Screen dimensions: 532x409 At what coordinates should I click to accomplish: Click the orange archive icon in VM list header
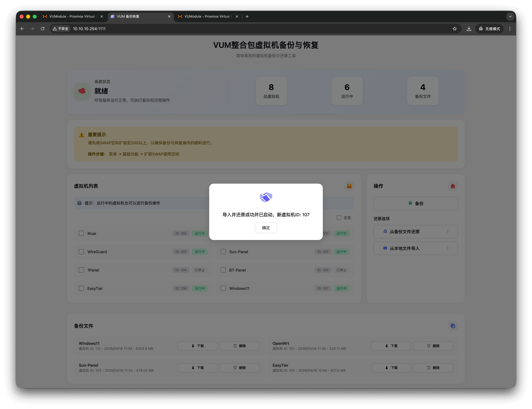pyautogui.click(x=349, y=186)
